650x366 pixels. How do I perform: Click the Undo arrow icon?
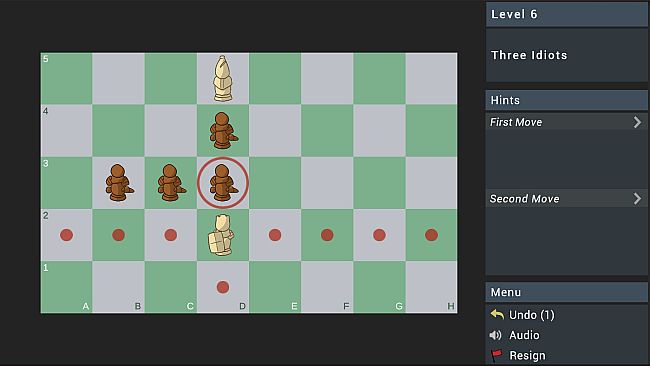[497, 315]
